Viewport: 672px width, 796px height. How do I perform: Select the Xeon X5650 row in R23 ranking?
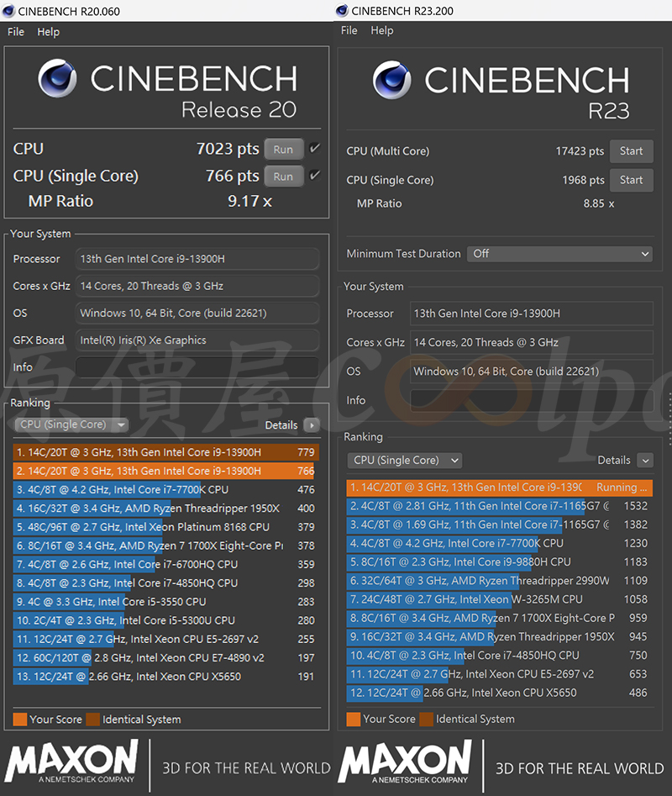(500, 693)
